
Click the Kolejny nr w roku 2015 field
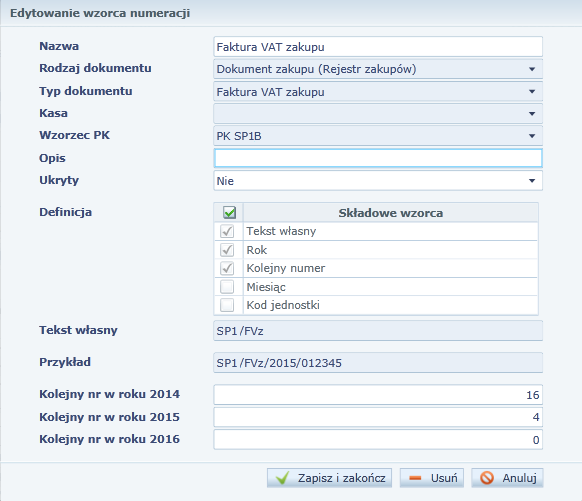pyautogui.click(x=378, y=417)
